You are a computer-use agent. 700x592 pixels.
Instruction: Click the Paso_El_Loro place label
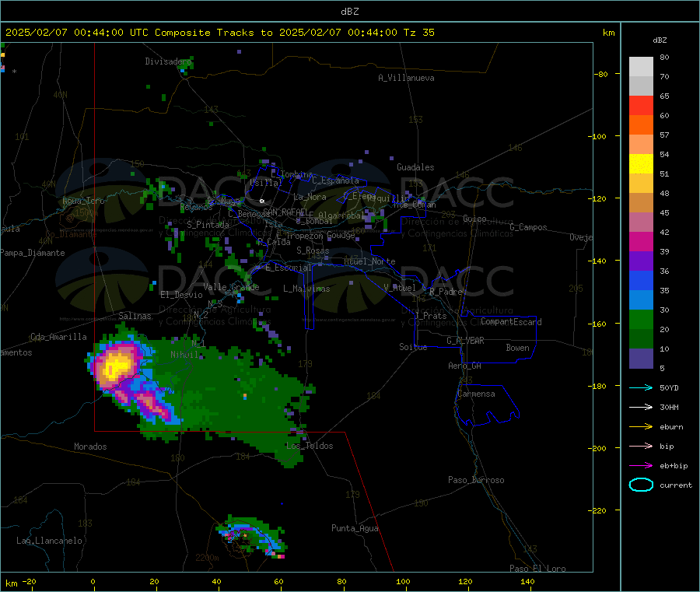537,569
